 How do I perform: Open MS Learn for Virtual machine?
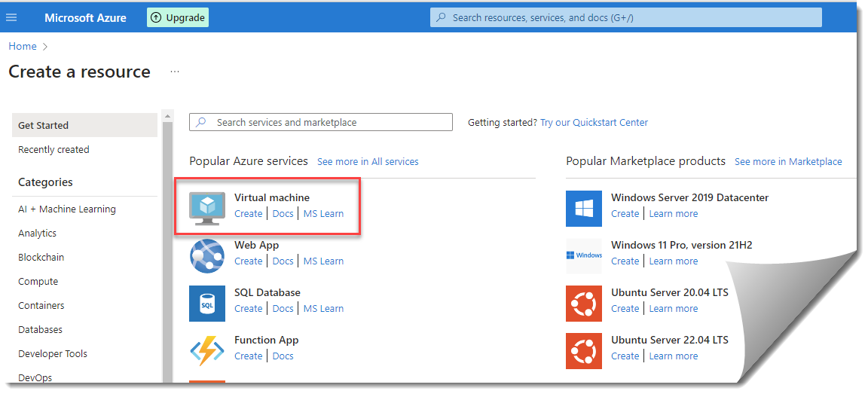point(323,214)
